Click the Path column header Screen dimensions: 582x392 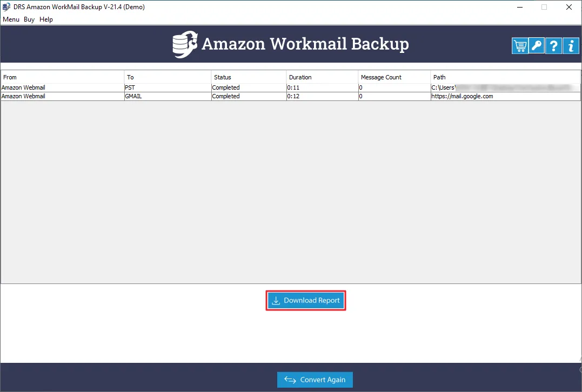pos(505,77)
